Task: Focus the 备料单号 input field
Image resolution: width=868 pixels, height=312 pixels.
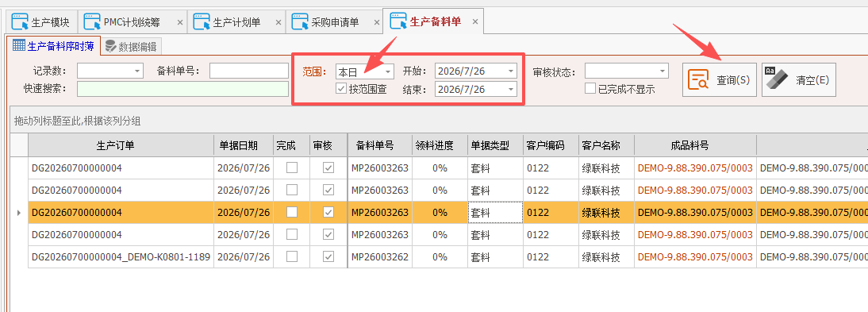Action: click(249, 71)
